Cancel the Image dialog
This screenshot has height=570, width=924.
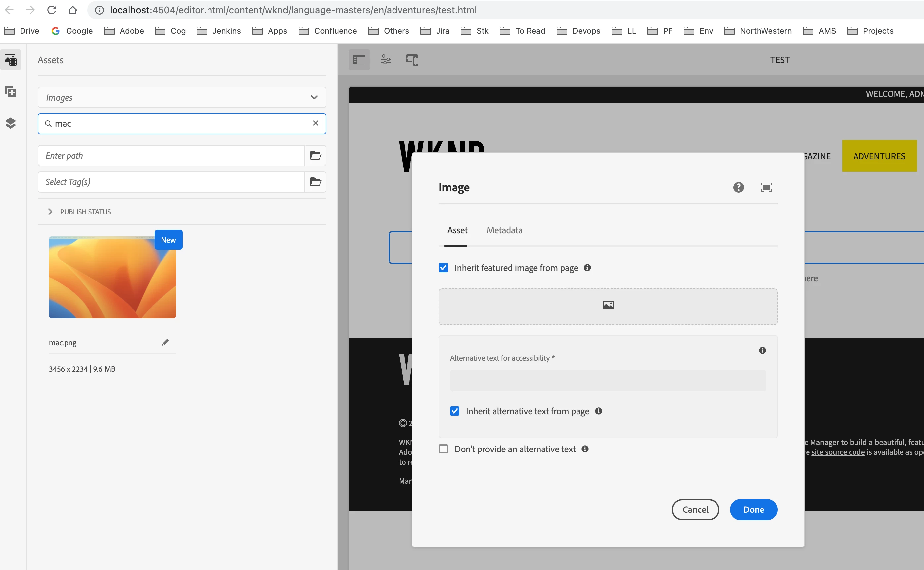pyautogui.click(x=695, y=510)
